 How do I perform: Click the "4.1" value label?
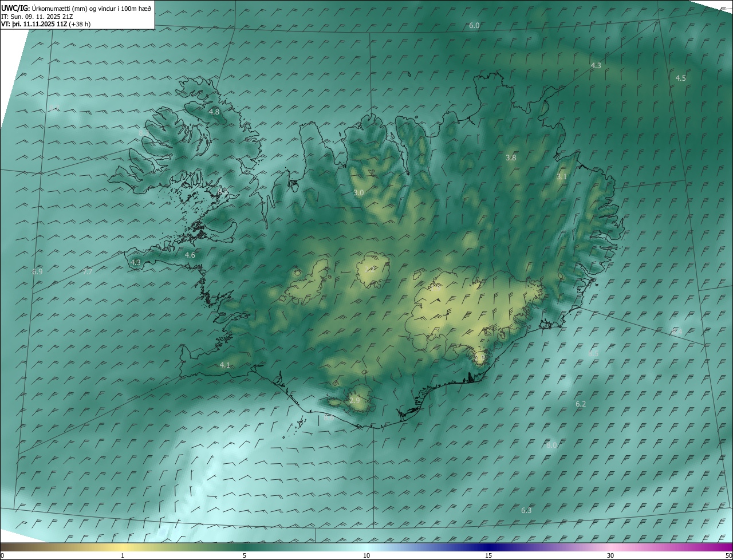pyautogui.click(x=224, y=365)
